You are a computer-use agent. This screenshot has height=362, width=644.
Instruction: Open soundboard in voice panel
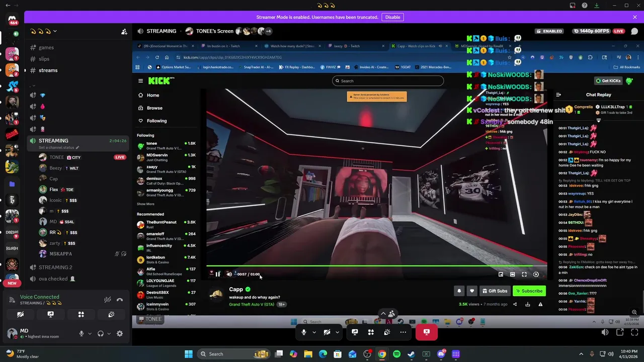point(111,314)
